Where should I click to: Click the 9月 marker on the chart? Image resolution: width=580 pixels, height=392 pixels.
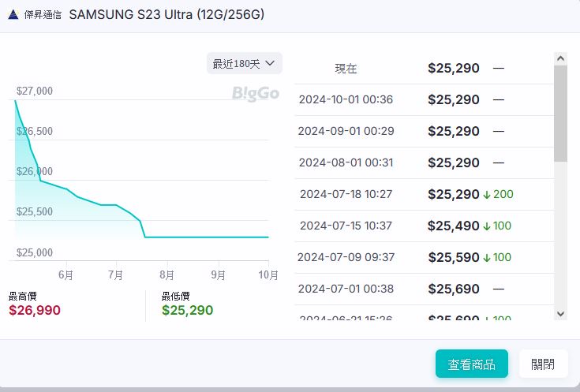[x=218, y=275]
